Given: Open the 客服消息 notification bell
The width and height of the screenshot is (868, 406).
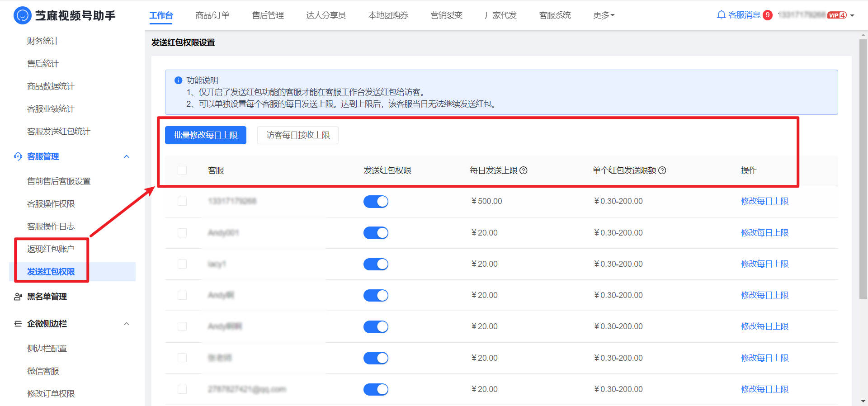Looking at the screenshot, I should coord(721,15).
